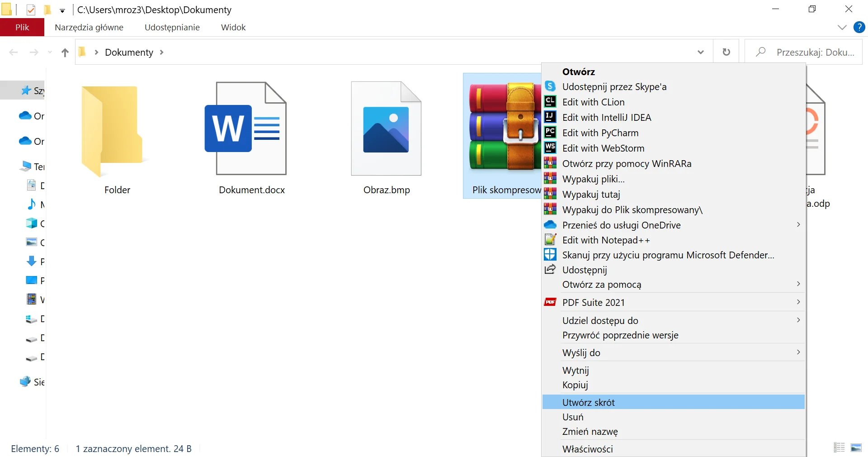Expand the Otwórz za pomocą submenu arrow
Viewport: 868px width, 457px height.
798,284
